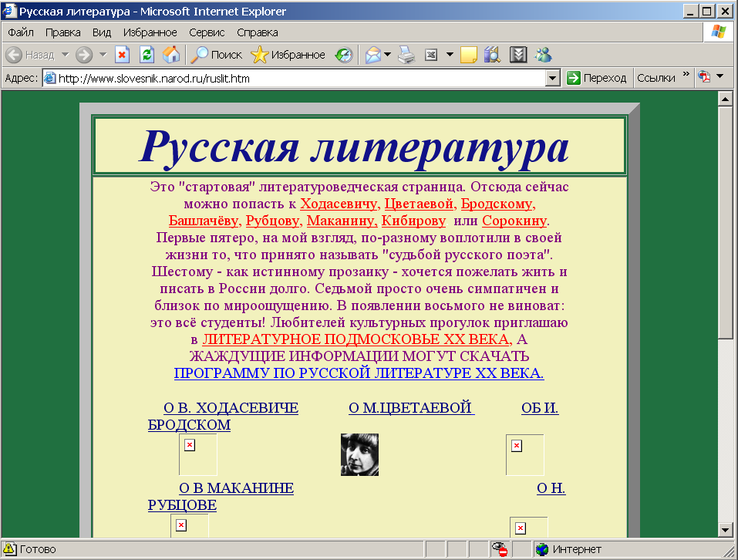Open the О М.ЦВЕТАЕВОЙ link
This screenshot has width=738, height=560.
point(411,407)
